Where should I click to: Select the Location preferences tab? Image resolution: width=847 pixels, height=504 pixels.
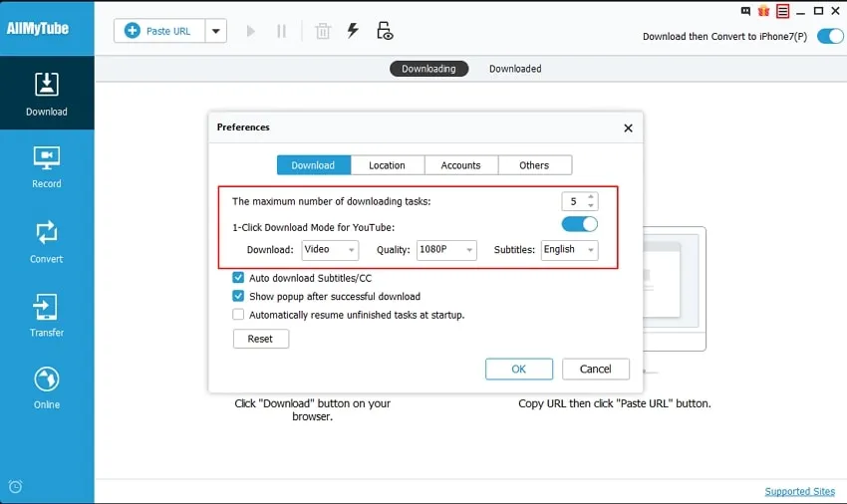388,165
